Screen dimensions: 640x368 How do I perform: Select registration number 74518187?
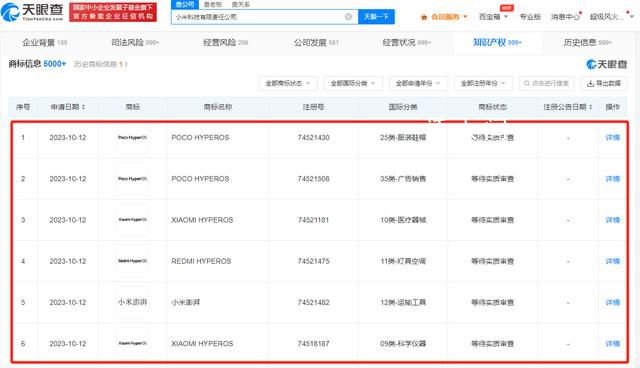313,344
